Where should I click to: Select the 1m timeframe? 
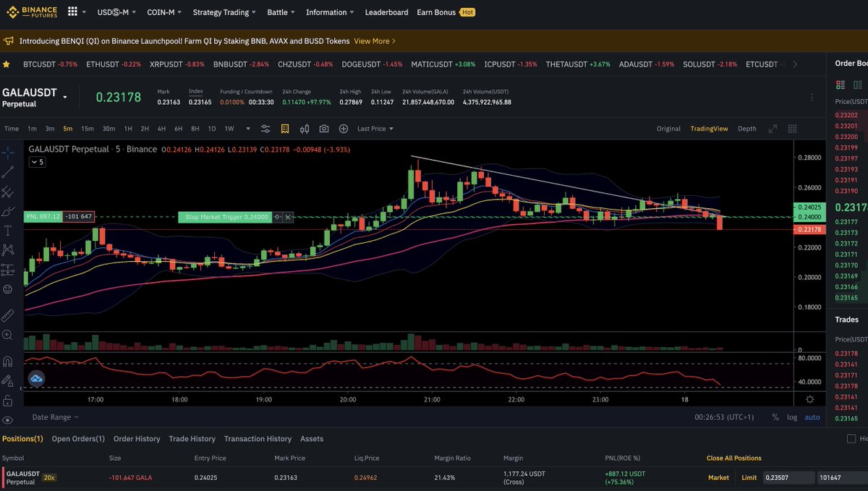(x=32, y=129)
